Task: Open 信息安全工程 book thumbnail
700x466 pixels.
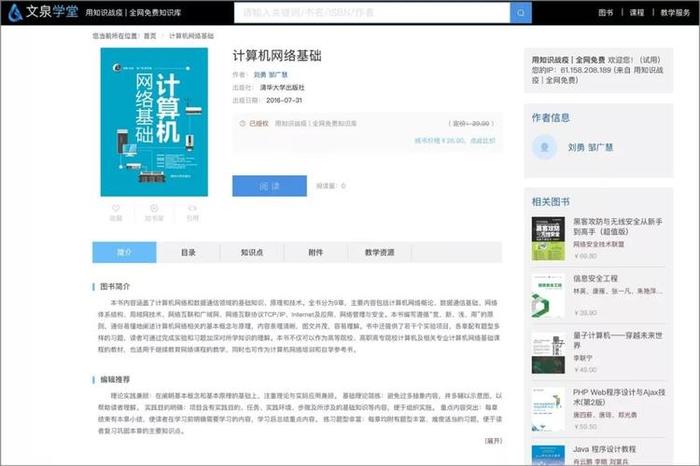Action: [x=548, y=295]
